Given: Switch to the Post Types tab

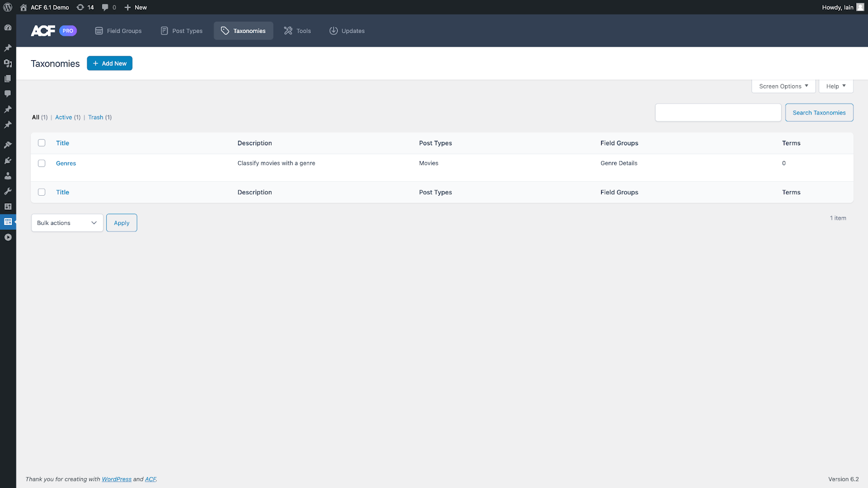Looking at the screenshot, I should click(182, 31).
